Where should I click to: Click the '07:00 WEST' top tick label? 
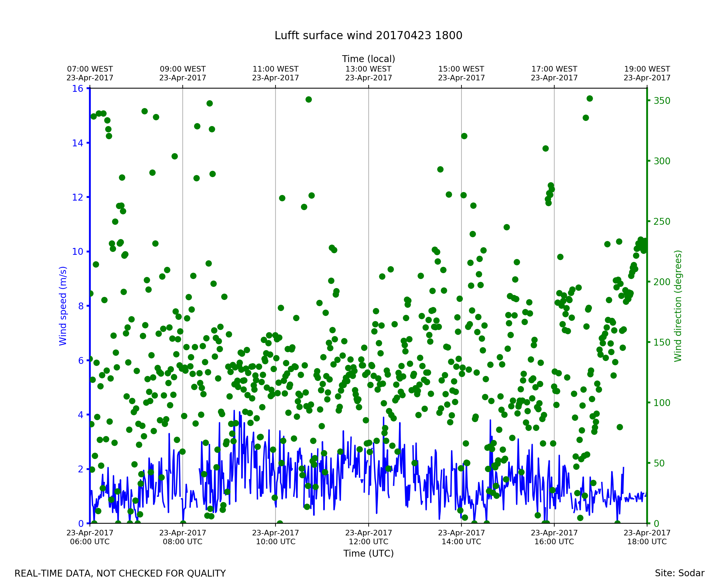coord(90,70)
